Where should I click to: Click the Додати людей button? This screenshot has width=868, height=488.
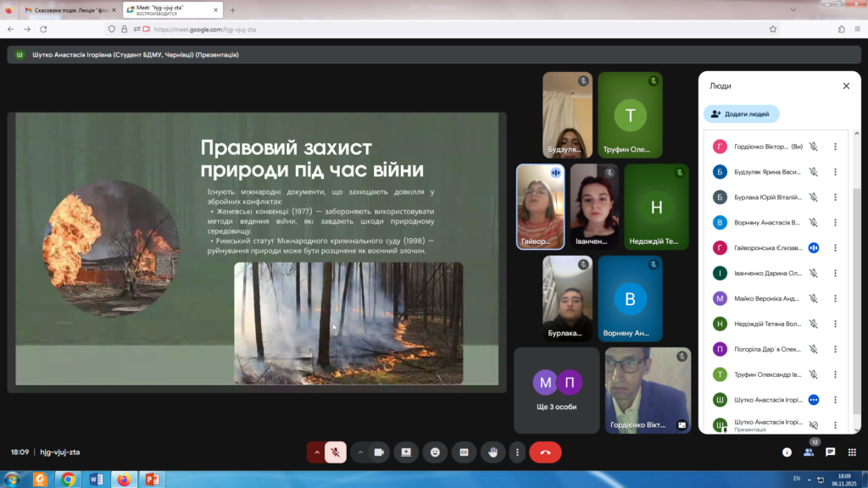741,114
